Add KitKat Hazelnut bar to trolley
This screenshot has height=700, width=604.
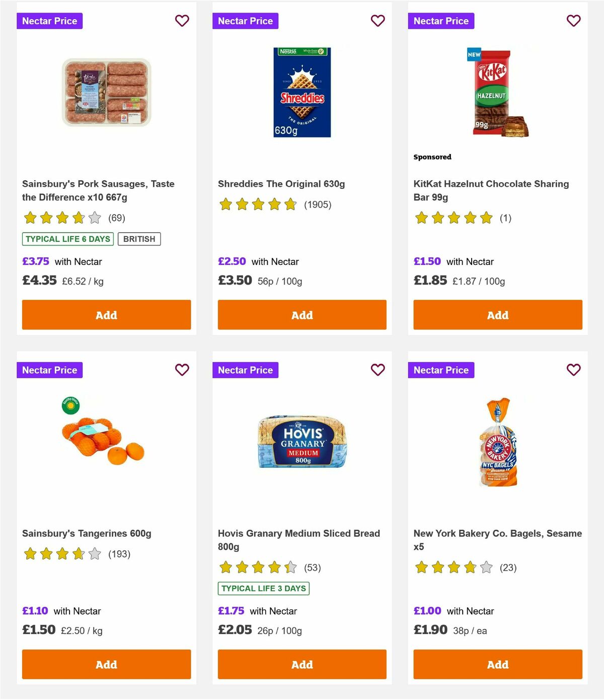point(497,314)
